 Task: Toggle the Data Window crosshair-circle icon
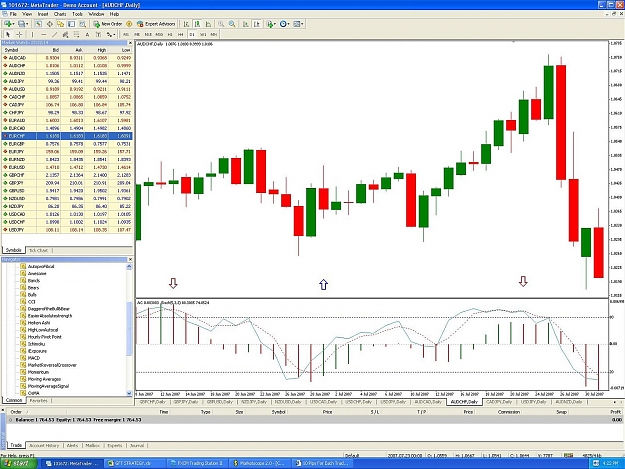49,24
